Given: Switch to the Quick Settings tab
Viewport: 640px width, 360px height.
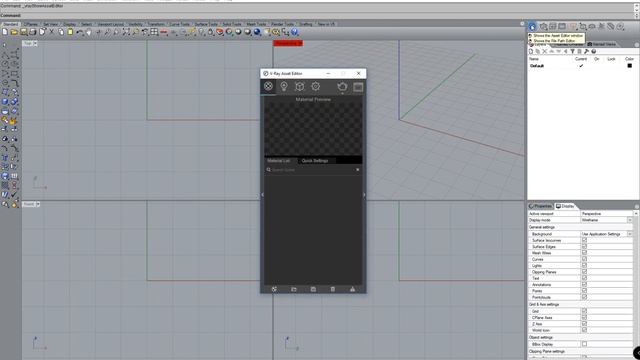Looking at the screenshot, I should (x=315, y=161).
